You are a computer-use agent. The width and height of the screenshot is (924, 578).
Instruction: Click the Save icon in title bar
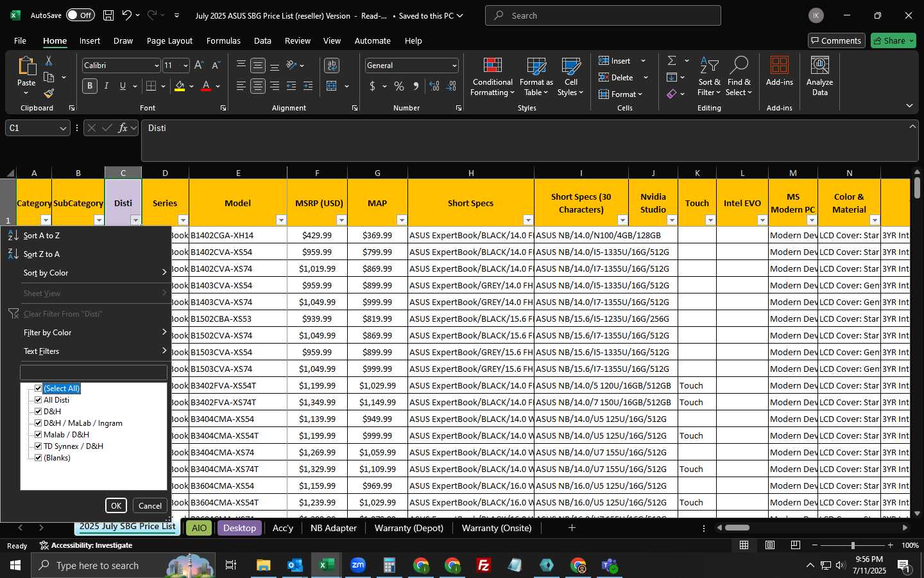click(108, 15)
